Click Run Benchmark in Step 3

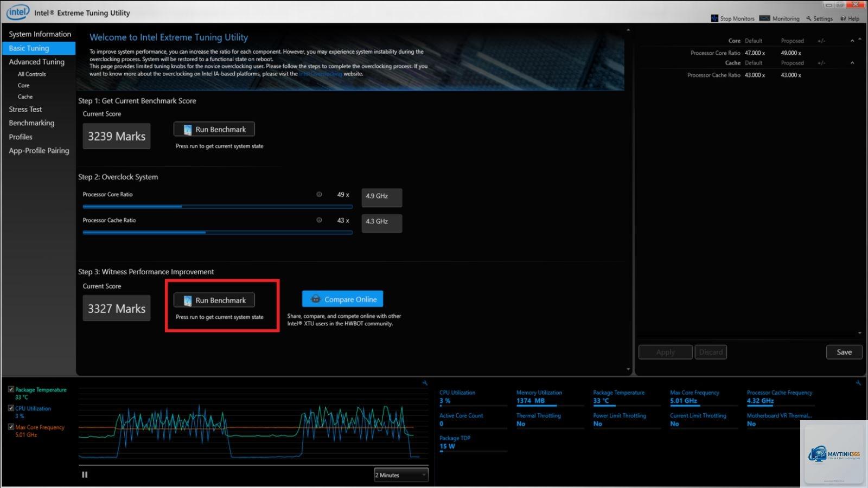[214, 300]
